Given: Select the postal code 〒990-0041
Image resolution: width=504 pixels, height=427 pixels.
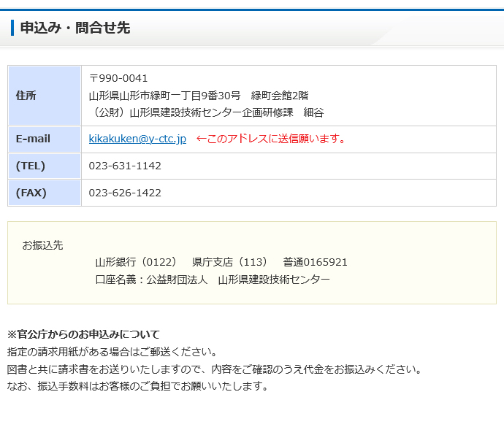Looking at the screenshot, I should point(118,78).
